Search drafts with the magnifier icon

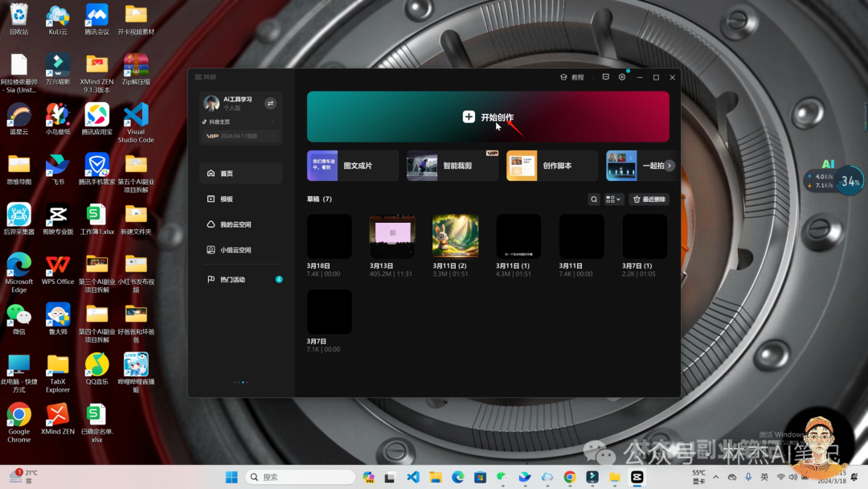[594, 199]
